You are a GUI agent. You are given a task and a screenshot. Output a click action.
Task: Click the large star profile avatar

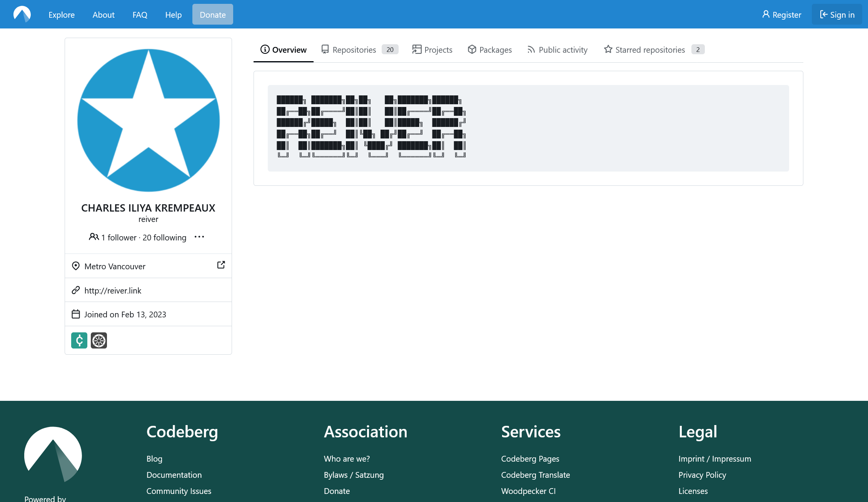click(149, 120)
